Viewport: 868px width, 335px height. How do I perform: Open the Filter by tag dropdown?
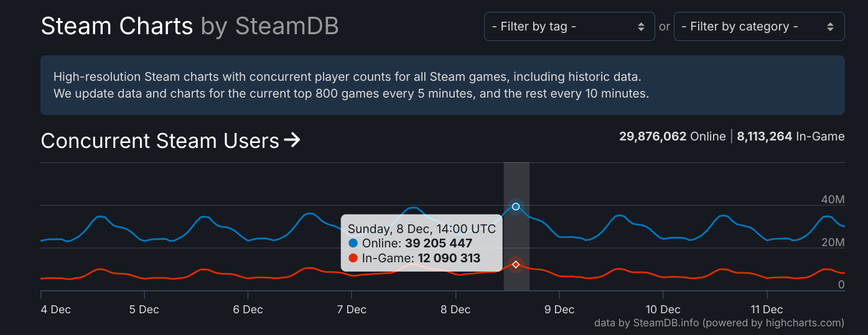569,27
